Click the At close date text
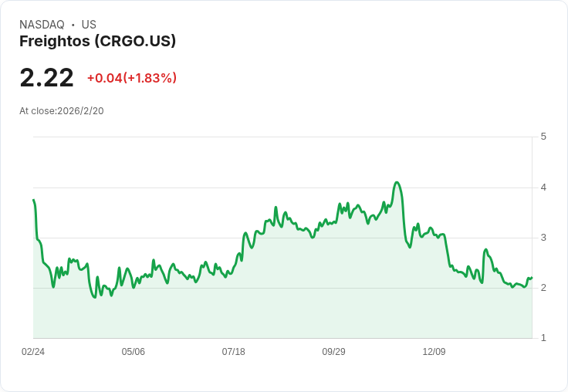Viewport: 568px width, 392px height. click(x=62, y=111)
